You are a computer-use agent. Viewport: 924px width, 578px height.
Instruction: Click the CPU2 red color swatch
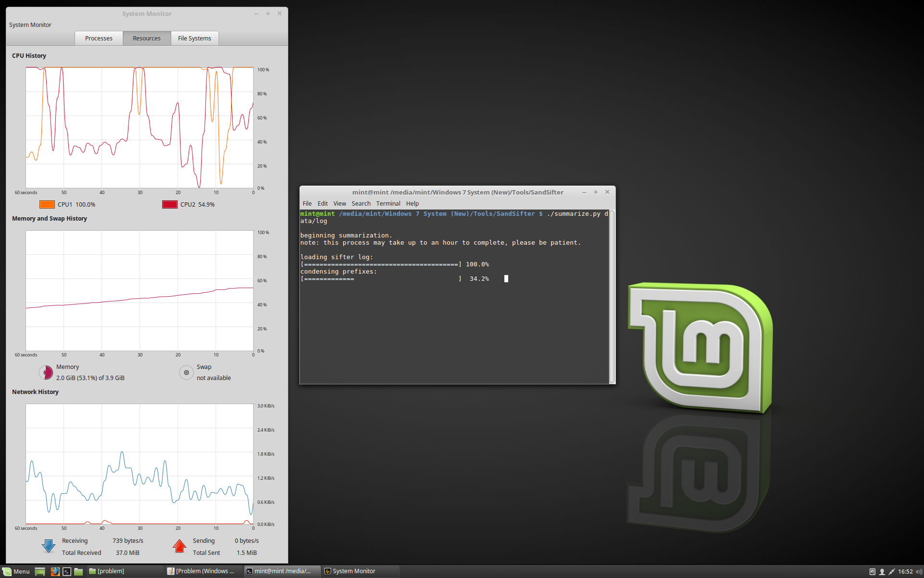point(170,204)
